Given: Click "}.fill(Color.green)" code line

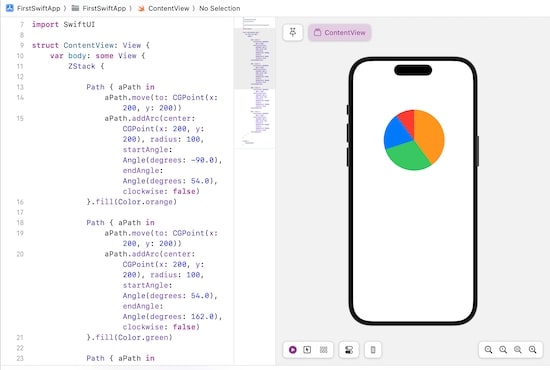Looking at the screenshot, I should (x=129, y=337).
